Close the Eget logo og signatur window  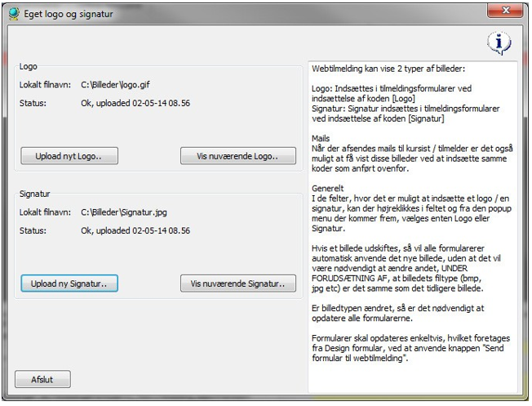pos(505,11)
